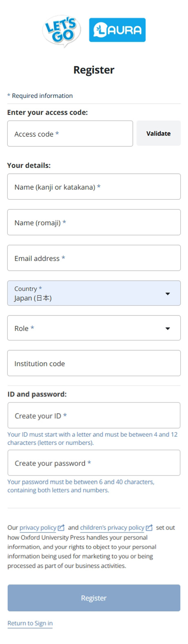Click the Validate button

click(159, 133)
